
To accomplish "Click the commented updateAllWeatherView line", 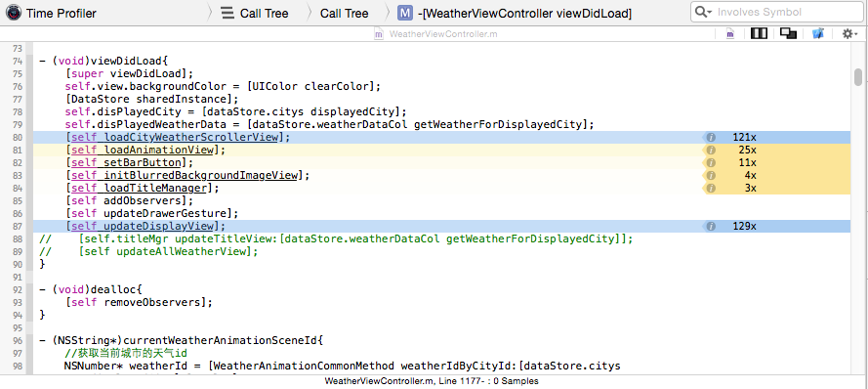I will 149,251.
